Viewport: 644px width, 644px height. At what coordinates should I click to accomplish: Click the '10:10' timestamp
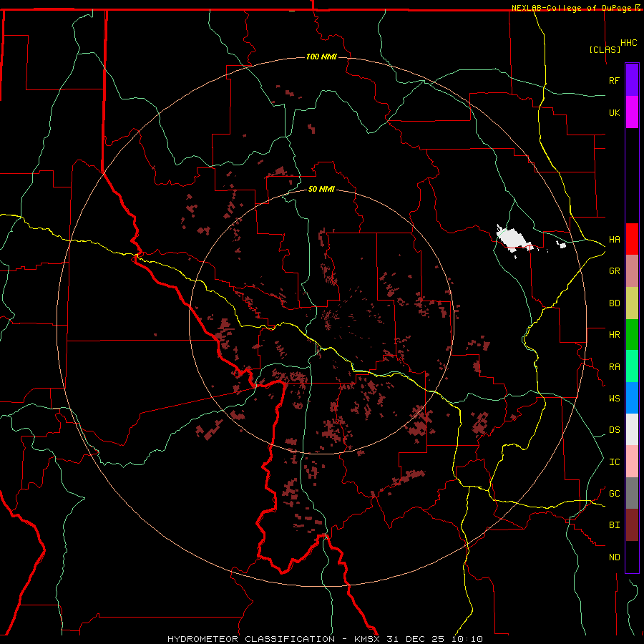coord(467,639)
